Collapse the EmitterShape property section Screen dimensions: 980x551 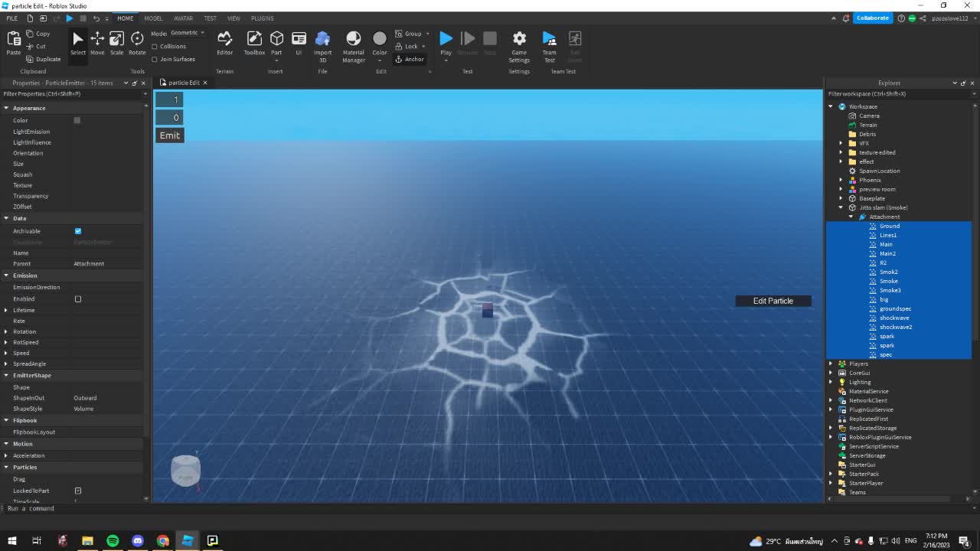(6, 376)
